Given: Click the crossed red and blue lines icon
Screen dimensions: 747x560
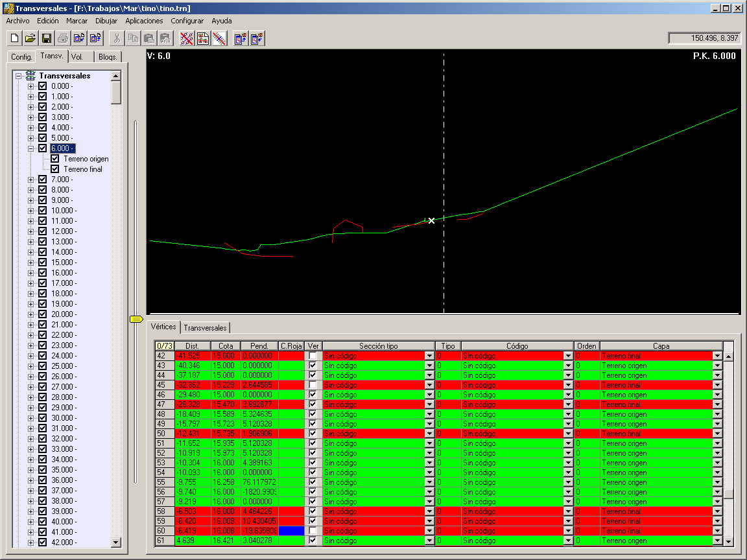Looking at the screenshot, I should pyautogui.click(x=187, y=39).
